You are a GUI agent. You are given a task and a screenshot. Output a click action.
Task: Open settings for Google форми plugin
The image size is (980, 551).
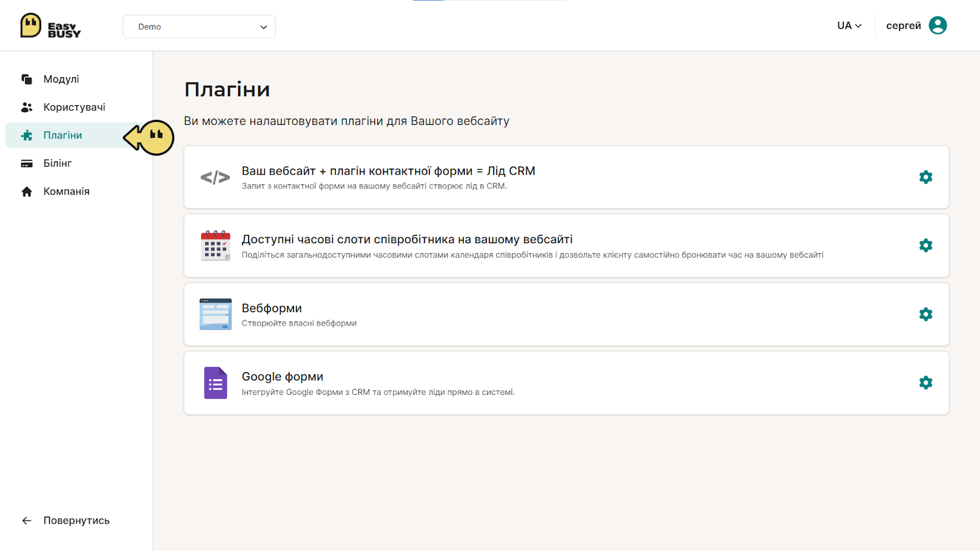[925, 383]
